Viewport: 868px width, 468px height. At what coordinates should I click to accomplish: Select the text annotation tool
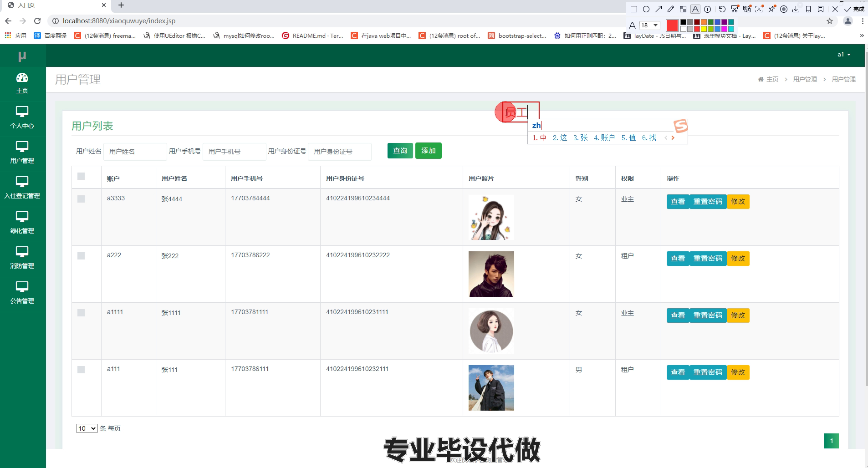pos(695,9)
